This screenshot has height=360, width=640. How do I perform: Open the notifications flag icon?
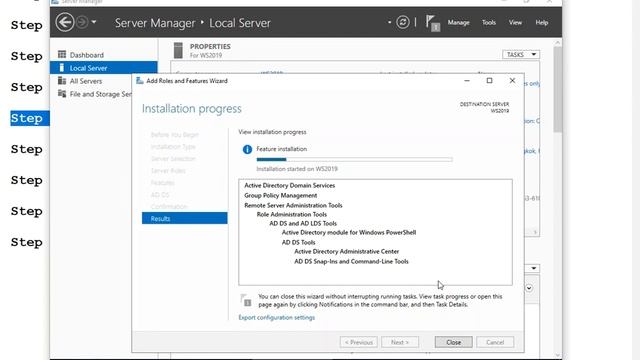tap(433, 23)
